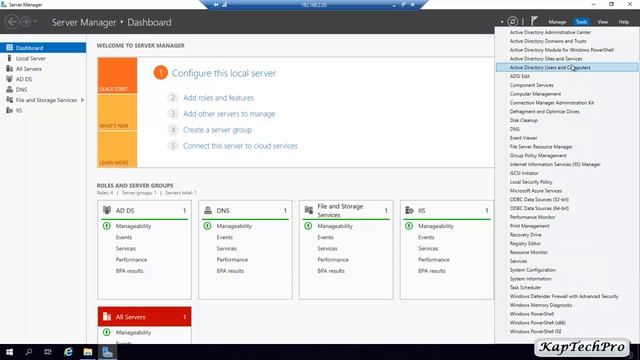The height and width of the screenshot is (360, 640).
Task: Open the navigation history dropdown arrow
Action: point(35,22)
